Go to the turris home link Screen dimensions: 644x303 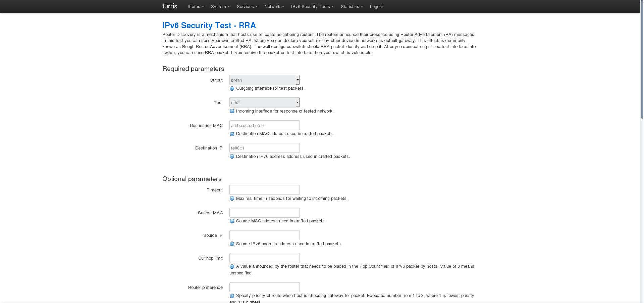(170, 6)
